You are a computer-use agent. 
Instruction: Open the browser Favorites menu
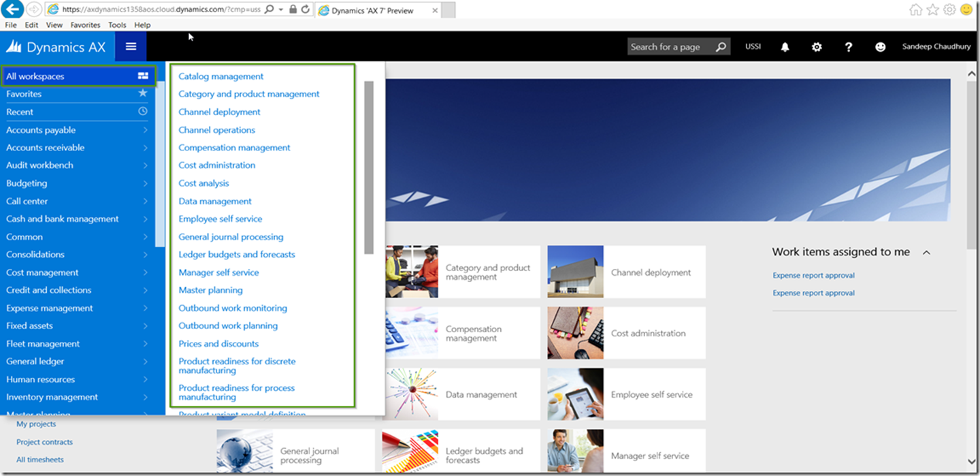(x=86, y=25)
